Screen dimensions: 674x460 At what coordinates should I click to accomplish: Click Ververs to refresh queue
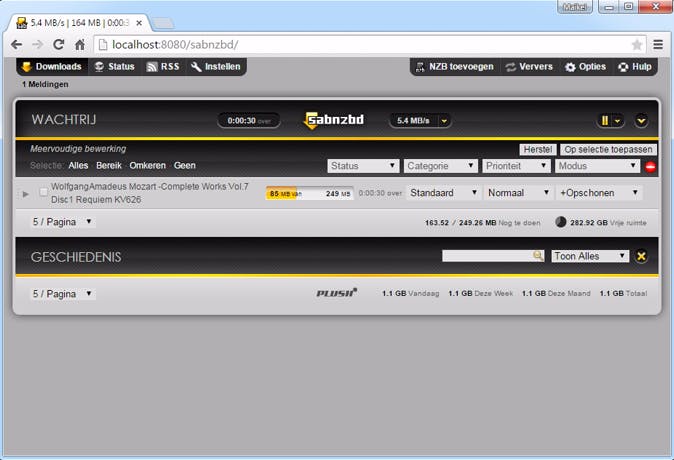point(529,67)
